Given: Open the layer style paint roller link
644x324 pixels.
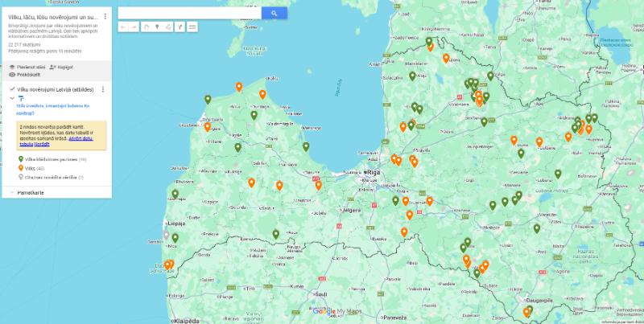Looking at the screenshot, I should coord(21,98).
